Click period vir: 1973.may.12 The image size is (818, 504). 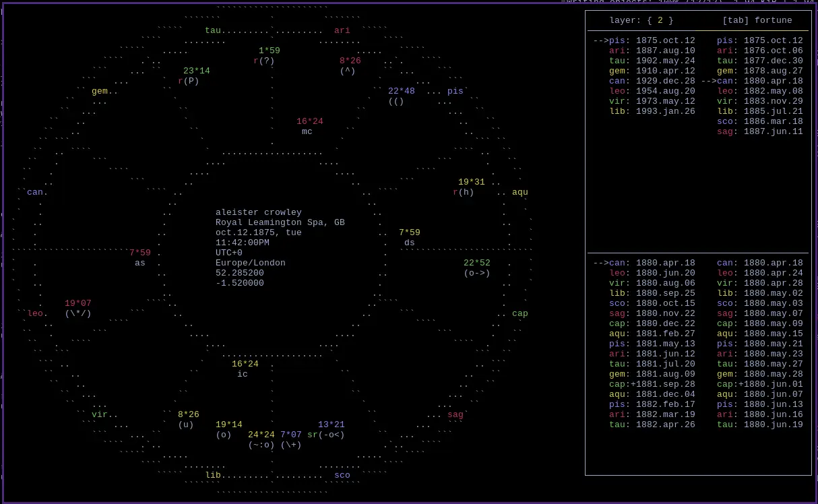click(652, 101)
